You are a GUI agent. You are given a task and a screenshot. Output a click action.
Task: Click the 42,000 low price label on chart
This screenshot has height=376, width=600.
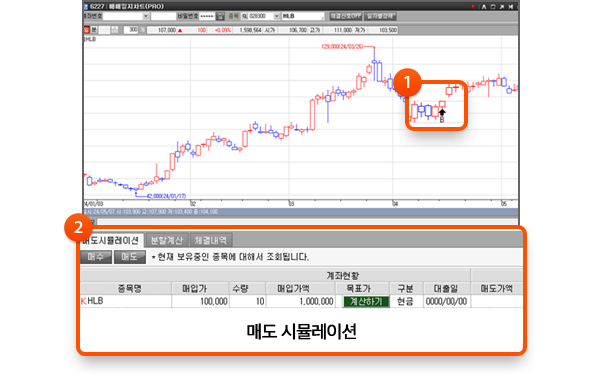pyautogui.click(x=166, y=196)
